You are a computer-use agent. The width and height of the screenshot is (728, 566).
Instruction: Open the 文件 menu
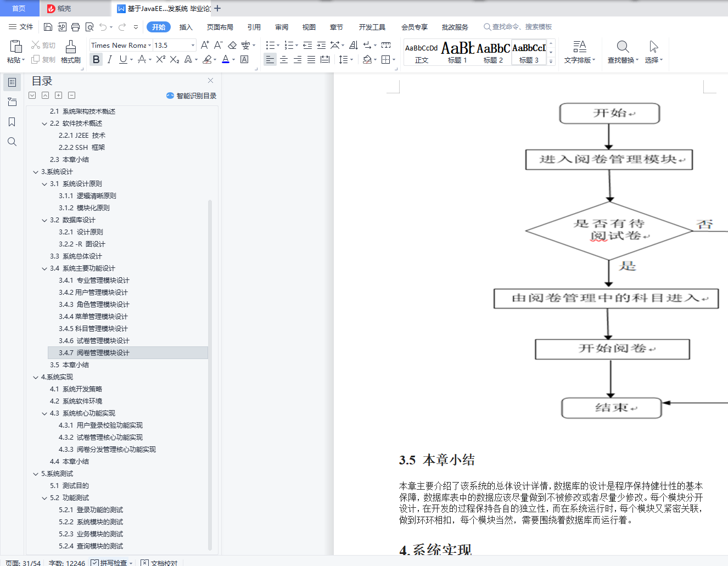(21, 27)
